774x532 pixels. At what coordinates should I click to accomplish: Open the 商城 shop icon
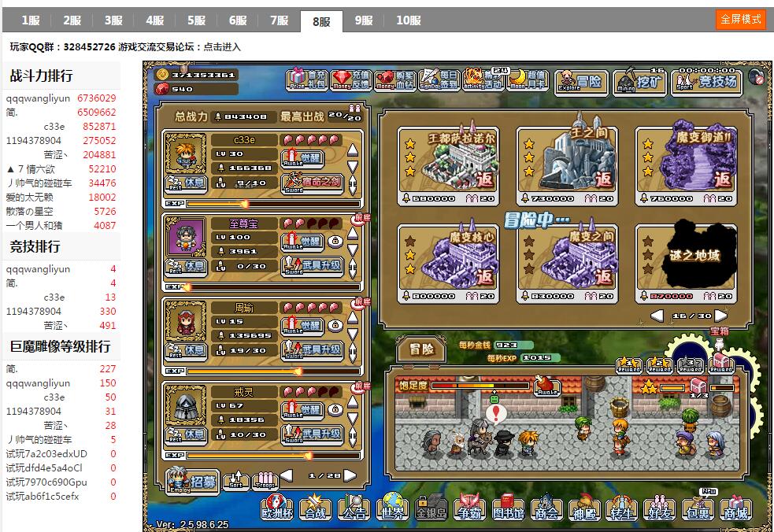[x=735, y=506]
